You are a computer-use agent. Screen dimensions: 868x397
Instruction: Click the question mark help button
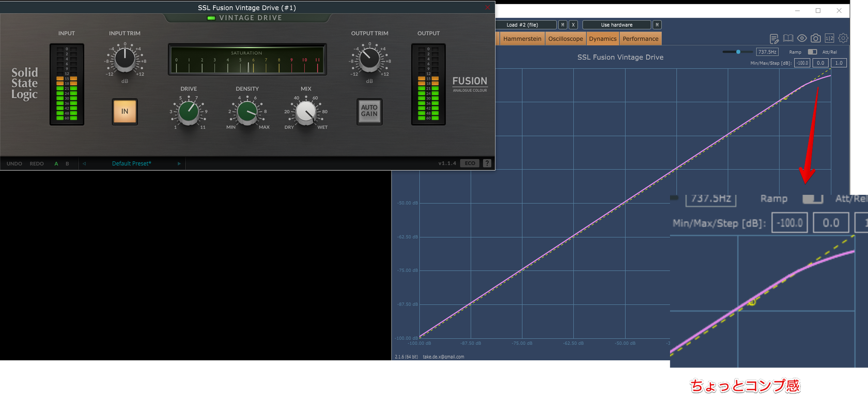487,163
